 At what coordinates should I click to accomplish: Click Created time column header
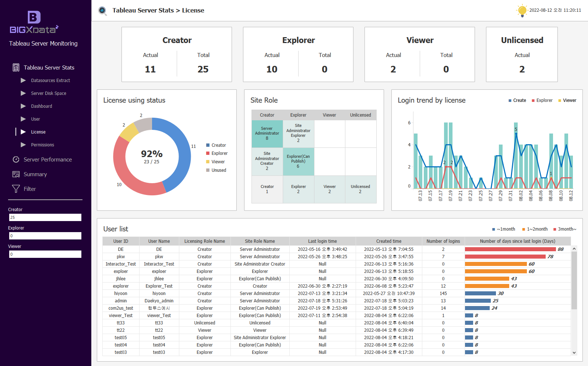tap(389, 241)
